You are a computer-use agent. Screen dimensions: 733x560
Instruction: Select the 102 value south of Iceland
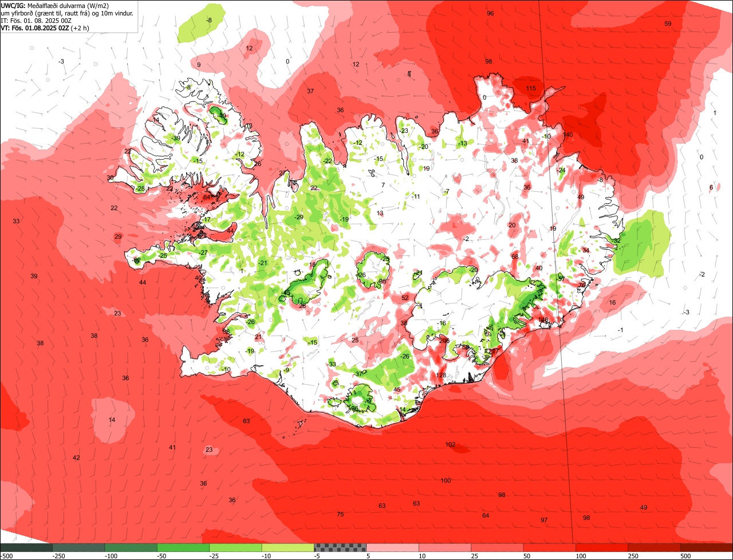coord(451,444)
